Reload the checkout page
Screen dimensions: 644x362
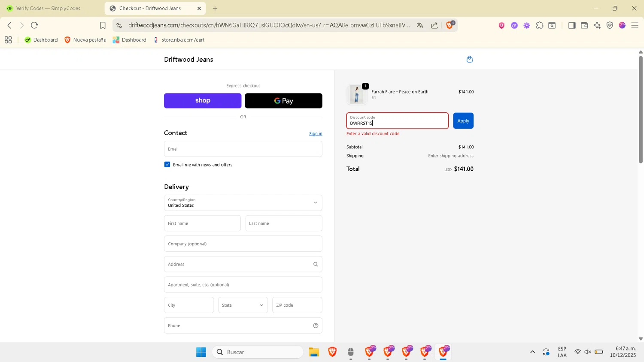tap(34, 25)
